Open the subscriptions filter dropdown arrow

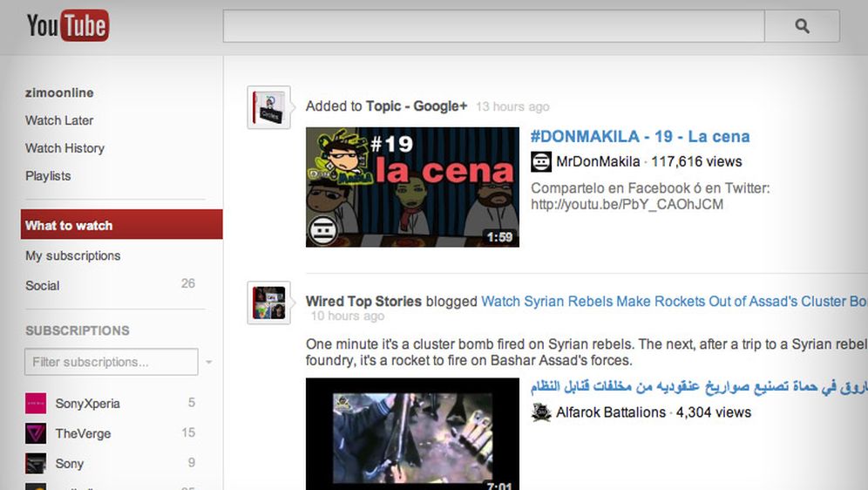pyautogui.click(x=208, y=362)
